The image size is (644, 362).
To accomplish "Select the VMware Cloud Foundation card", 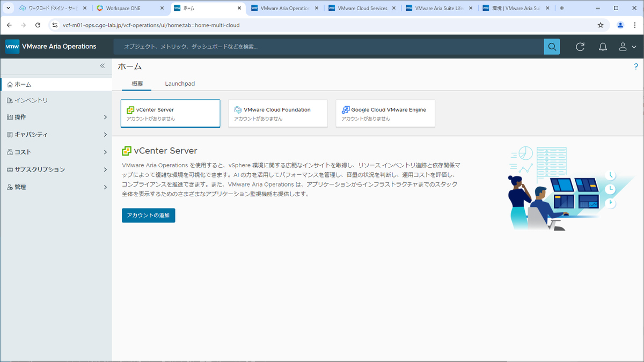I will coord(278,113).
